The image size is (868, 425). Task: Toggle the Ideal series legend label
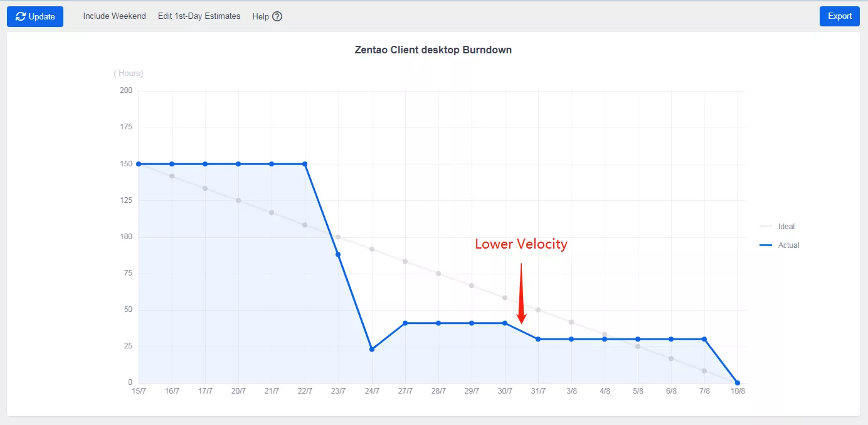[x=786, y=227]
